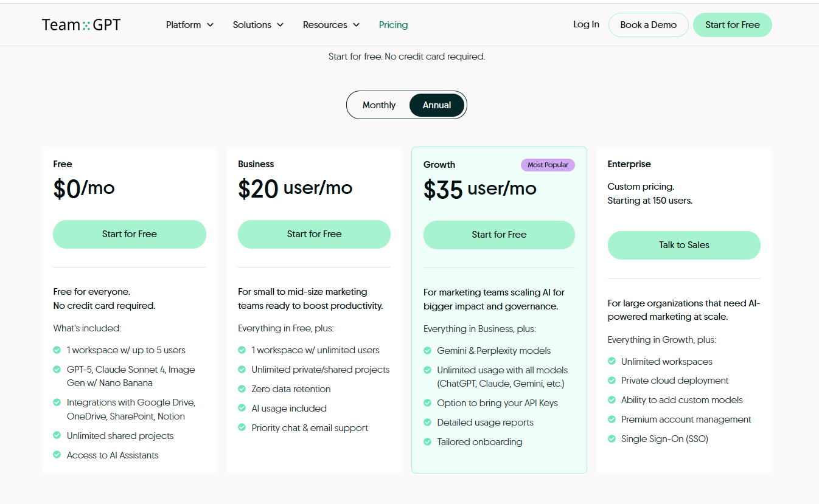
Task: Click checkmark beside 'Gemini & Perplexity models'
Action: [427, 351]
